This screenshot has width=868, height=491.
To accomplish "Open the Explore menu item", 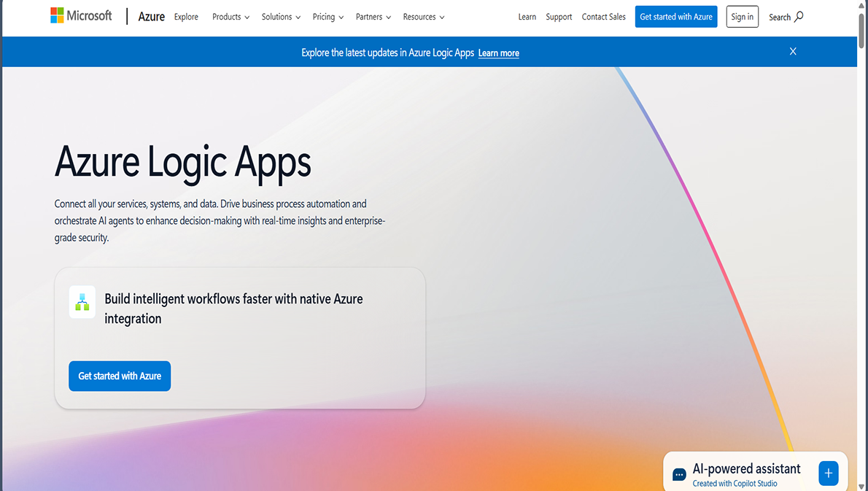I will point(186,17).
